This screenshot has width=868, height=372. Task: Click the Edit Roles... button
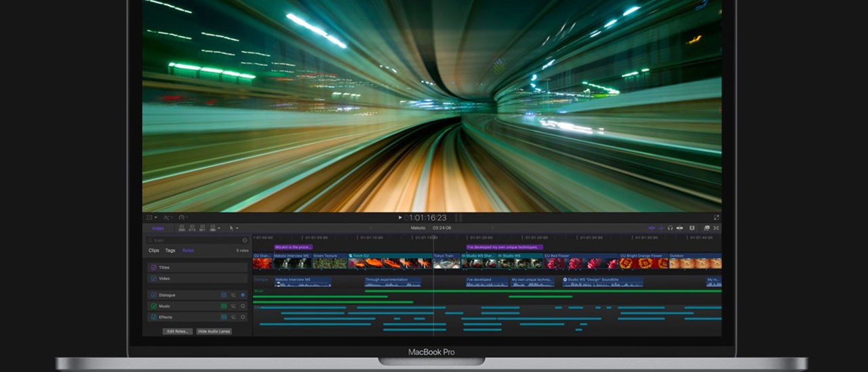178,331
